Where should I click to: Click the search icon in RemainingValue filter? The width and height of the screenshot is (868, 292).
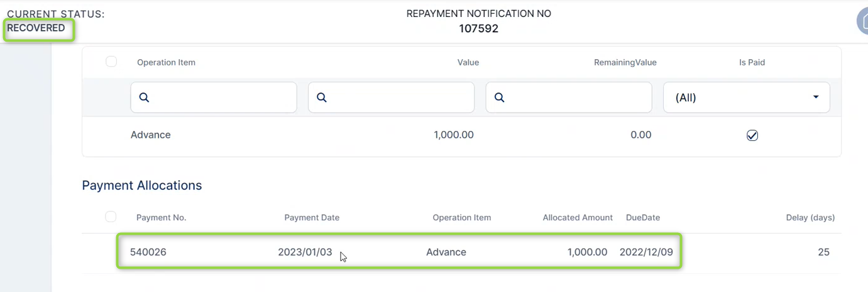point(500,98)
